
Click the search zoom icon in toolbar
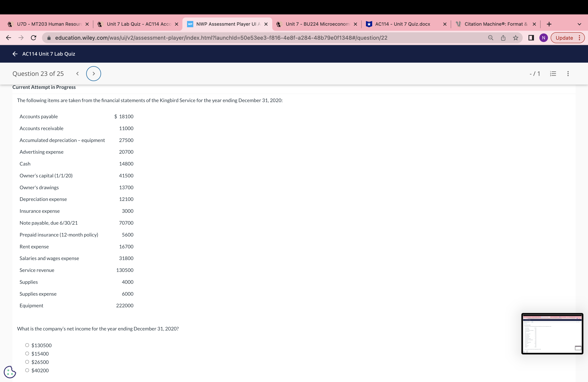490,38
